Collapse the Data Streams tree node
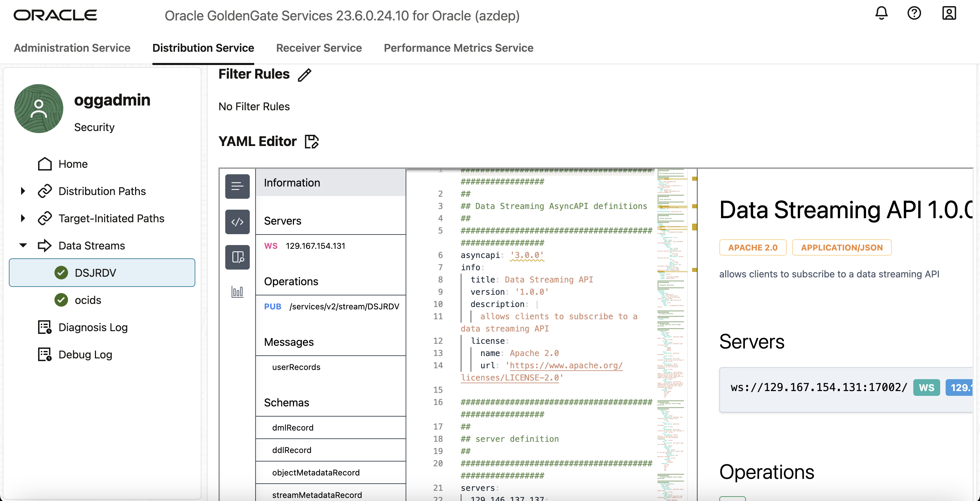Screen dimensions: 980x501 (23, 245)
